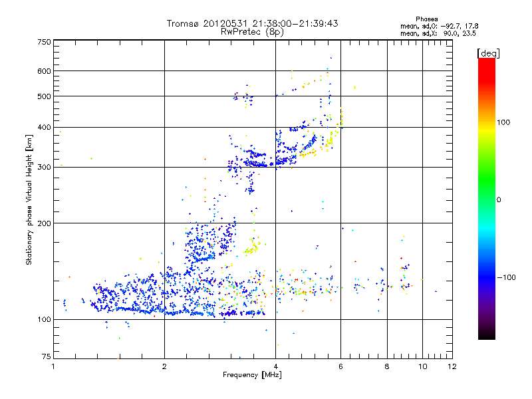Click the colorbar "-100" degree label
532x399 pixels.
pos(506,277)
